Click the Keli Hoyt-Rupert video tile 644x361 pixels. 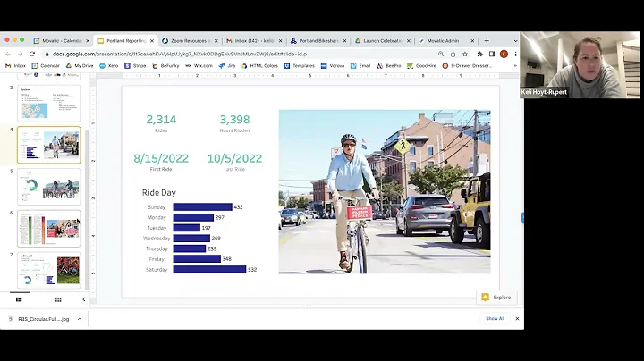pos(580,65)
